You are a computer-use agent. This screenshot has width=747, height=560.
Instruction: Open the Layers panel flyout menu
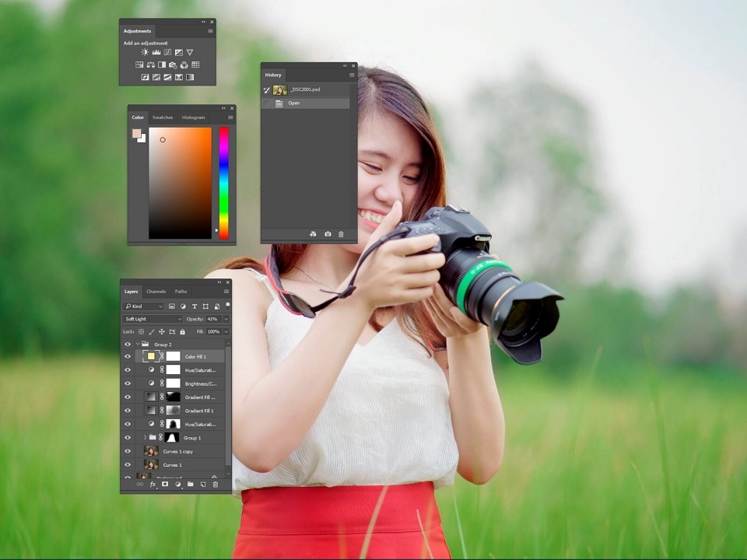pos(226,292)
